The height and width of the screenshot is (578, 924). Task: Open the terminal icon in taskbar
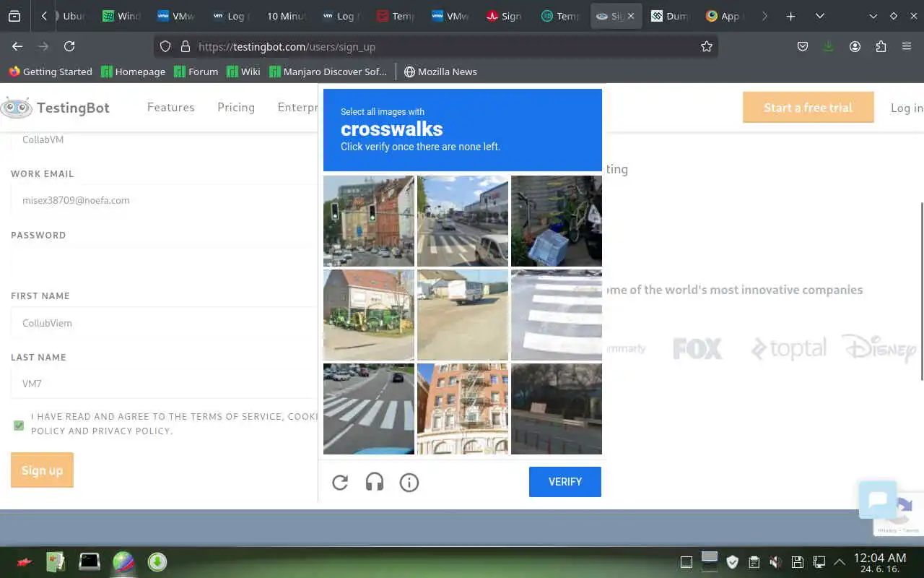pyautogui.click(x=90, y=561)
